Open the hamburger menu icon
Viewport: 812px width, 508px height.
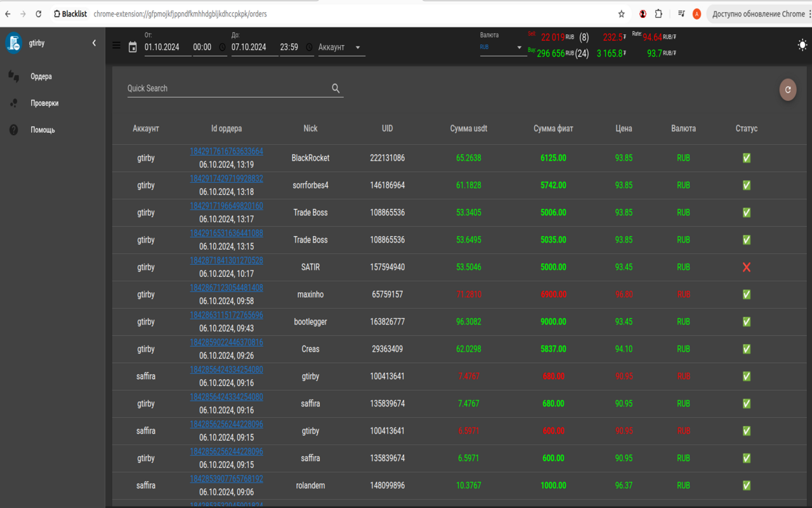click(x=116, y=45)
